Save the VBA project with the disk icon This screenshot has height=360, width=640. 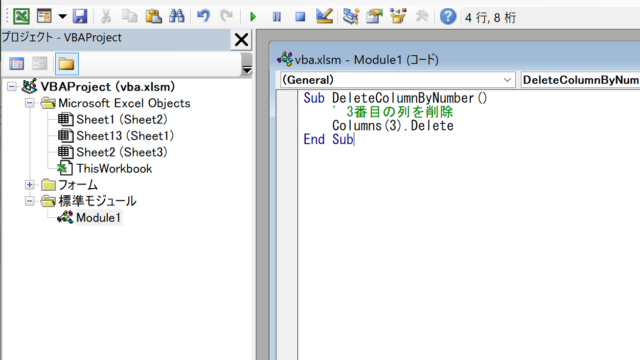tap(80, 16)
